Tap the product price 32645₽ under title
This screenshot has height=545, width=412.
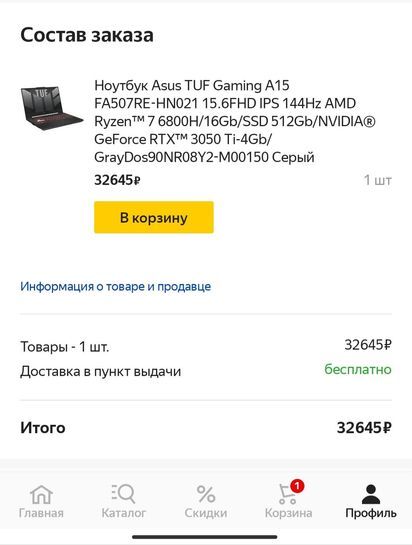[117, 180]
